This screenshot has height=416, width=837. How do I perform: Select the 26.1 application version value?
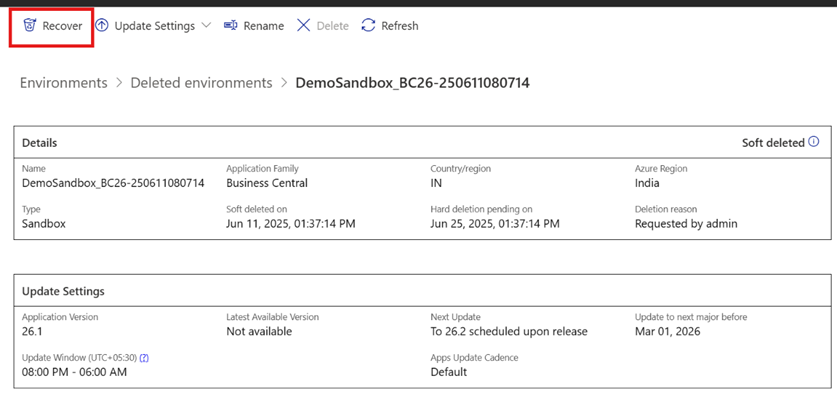pyautogui.click(x=32, y=332)
